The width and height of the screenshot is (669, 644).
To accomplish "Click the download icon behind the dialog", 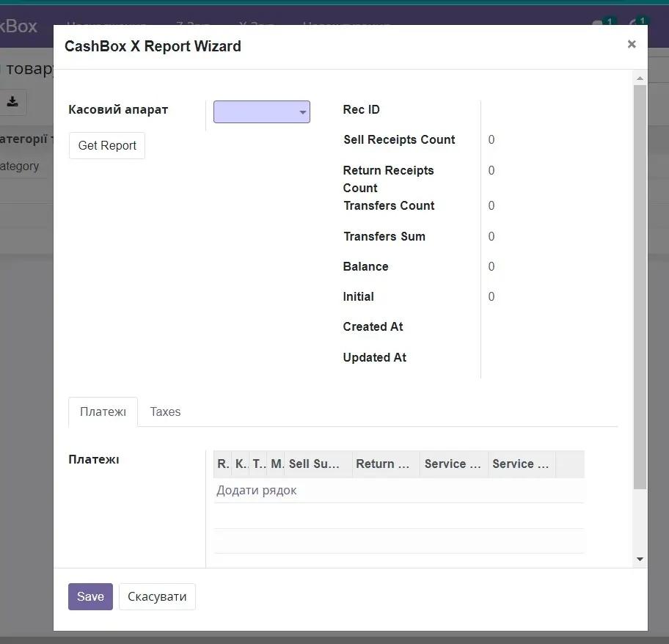I will pyautogui.click(x=12, y=102).
